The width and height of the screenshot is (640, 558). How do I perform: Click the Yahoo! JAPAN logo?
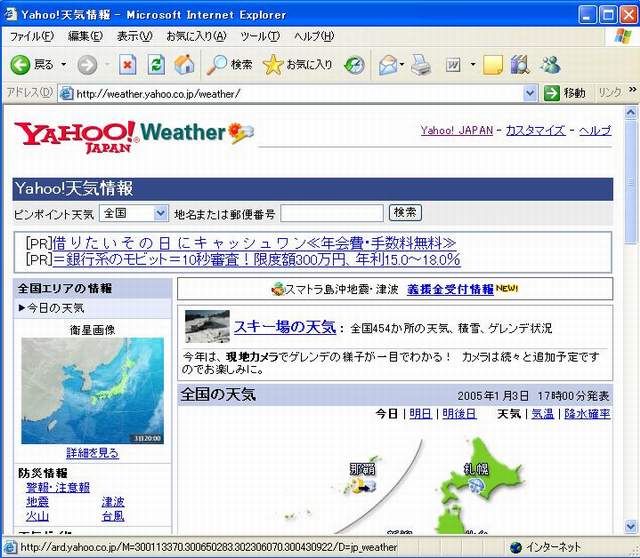(76, 136)
